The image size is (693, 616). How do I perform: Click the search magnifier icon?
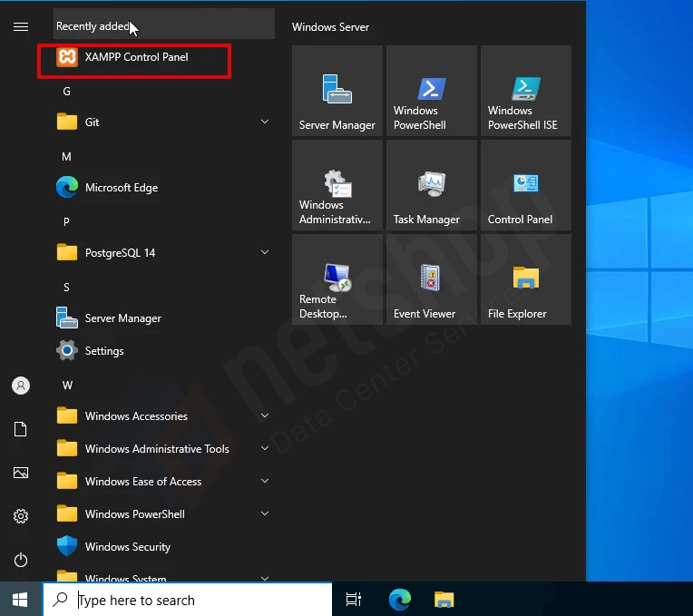coord(60,599)
